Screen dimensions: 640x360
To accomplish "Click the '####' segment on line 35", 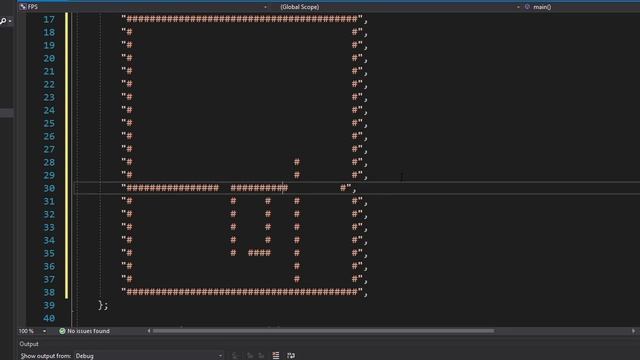I will point(259,253).
